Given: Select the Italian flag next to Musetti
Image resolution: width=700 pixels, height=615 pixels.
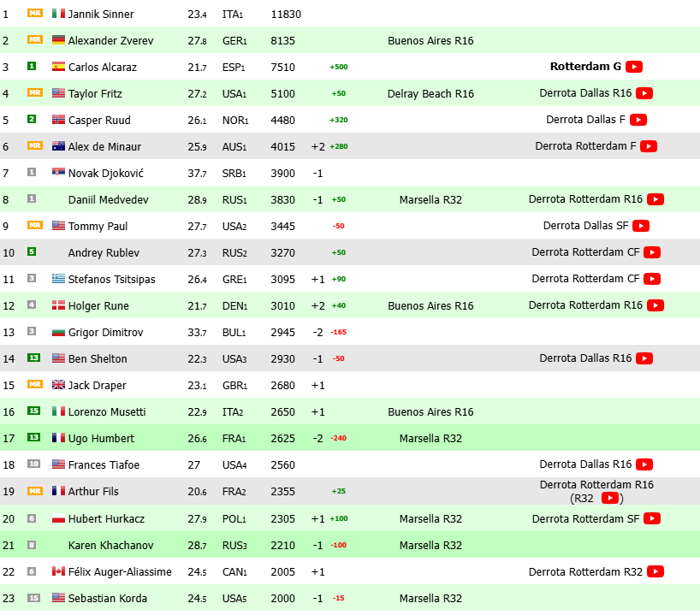Looking at the screenshot, I should click(58, 411).
